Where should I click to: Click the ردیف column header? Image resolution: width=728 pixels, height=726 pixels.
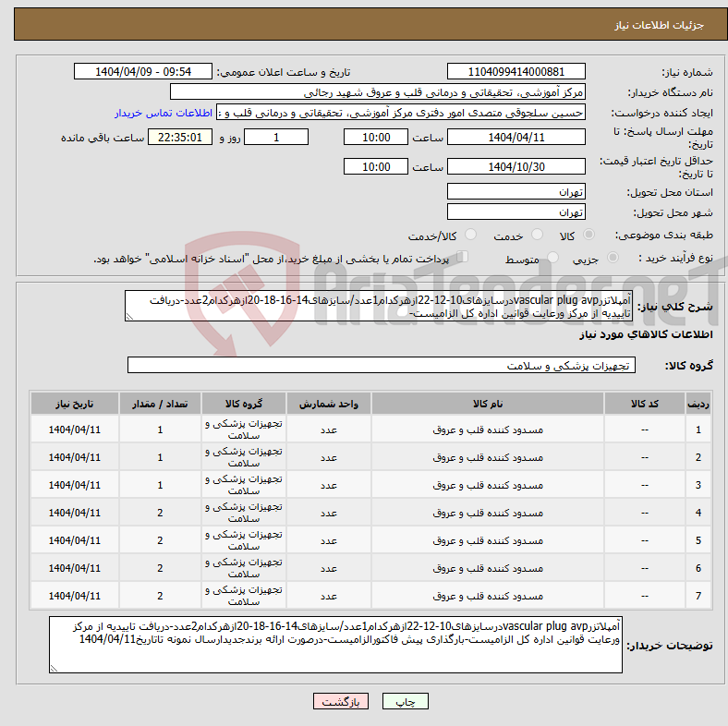[x=698, y=404]
